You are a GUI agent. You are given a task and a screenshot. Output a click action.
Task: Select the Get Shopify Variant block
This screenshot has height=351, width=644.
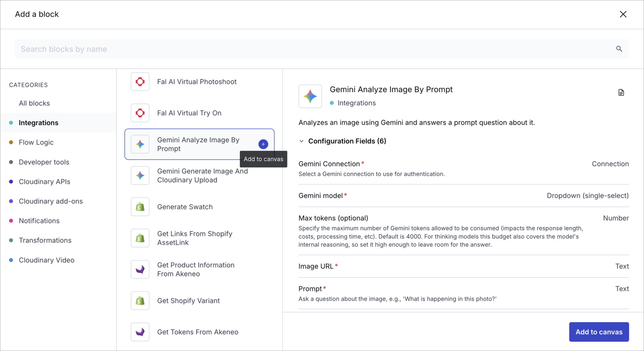pyautogui.click(x=200, y=301)
